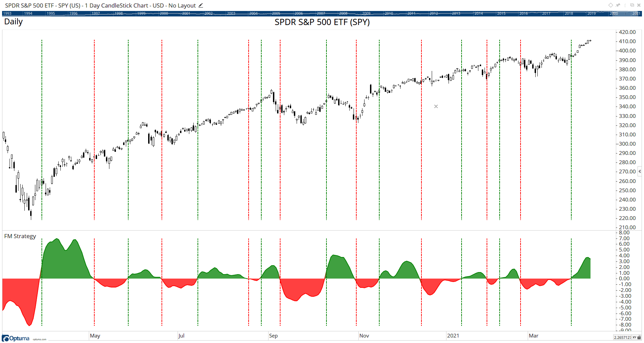The image size is (644, 343).
Task: Click the Optuma logo
Action: [16, 338]
